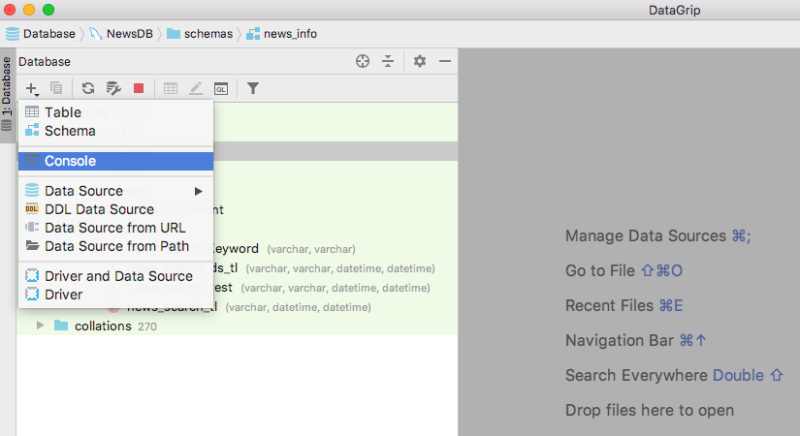Click the Duplicate icon in Database toolbar
This screenshot has height=436, width=800.
[56, 88]
